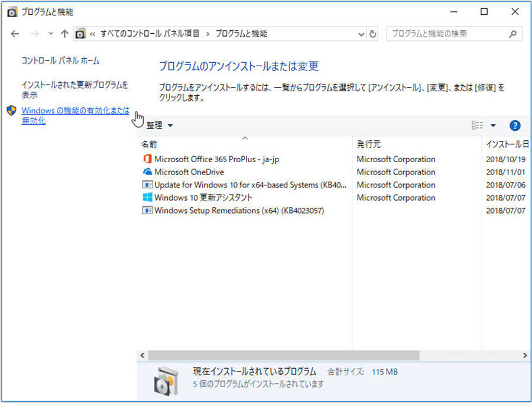This screenshot has height=403, width=532.
Task: Click the icon for Update for Windows 10
Action: 147,185
